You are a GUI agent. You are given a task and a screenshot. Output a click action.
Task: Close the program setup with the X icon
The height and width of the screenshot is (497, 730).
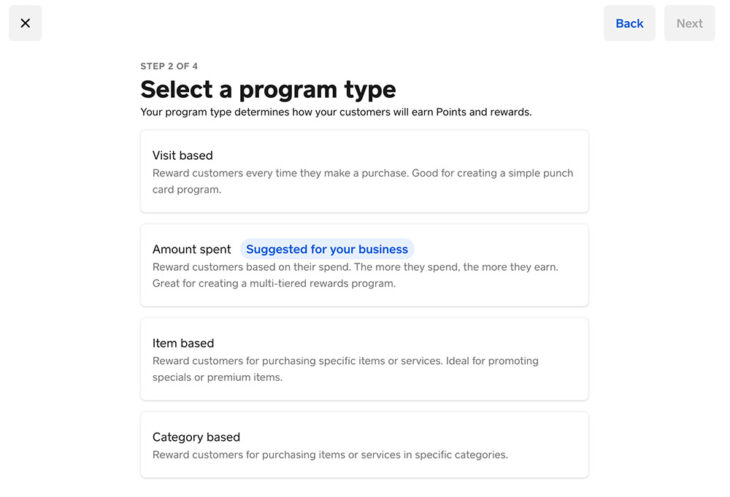(25, 23)
